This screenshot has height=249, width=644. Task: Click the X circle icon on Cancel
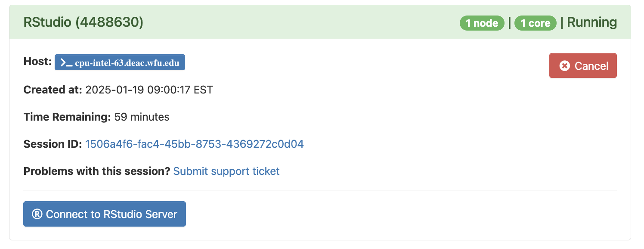[564, 66]
